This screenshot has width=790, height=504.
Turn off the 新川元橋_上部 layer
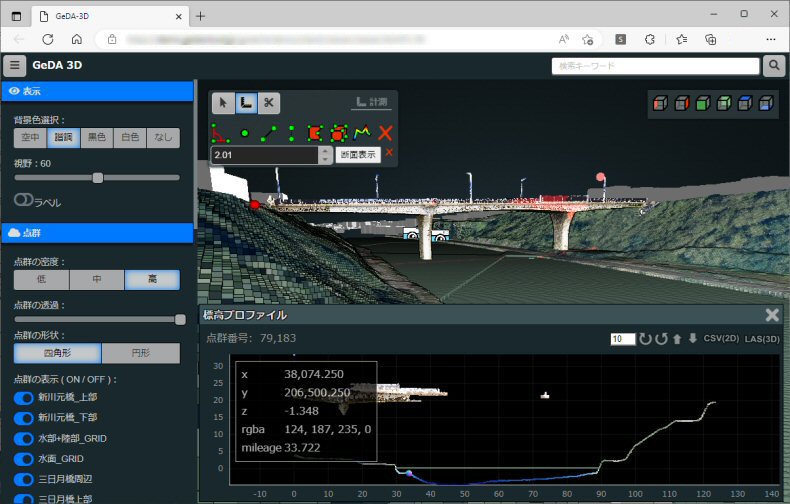[x=24, y=398]
